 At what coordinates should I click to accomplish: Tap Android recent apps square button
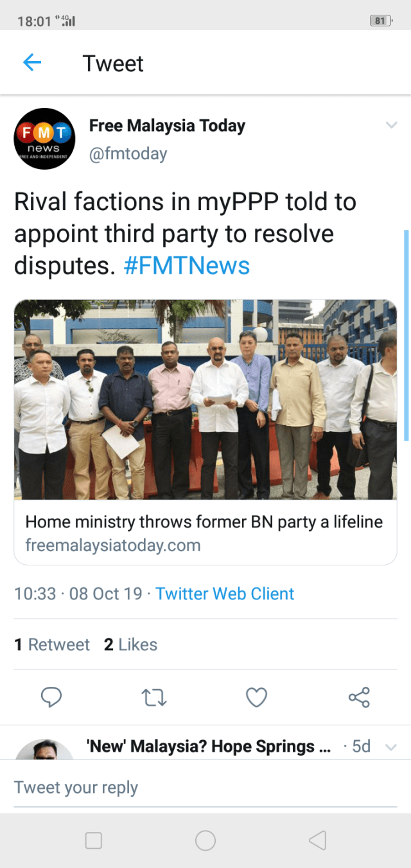[94, 840]
